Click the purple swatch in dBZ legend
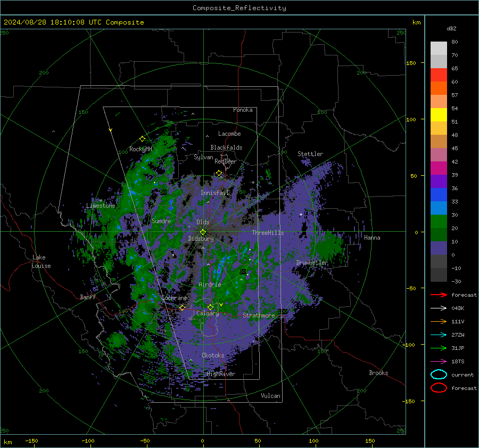 [439, 182]
